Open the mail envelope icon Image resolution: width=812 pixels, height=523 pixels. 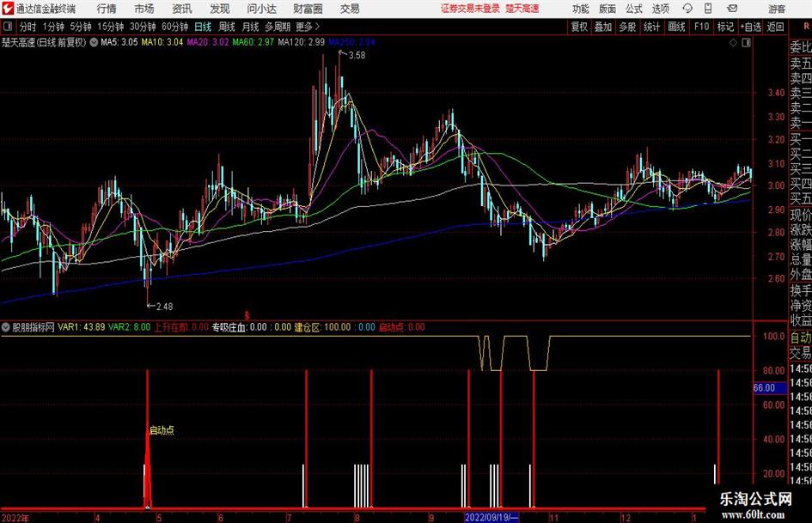(x=732, y=9)
